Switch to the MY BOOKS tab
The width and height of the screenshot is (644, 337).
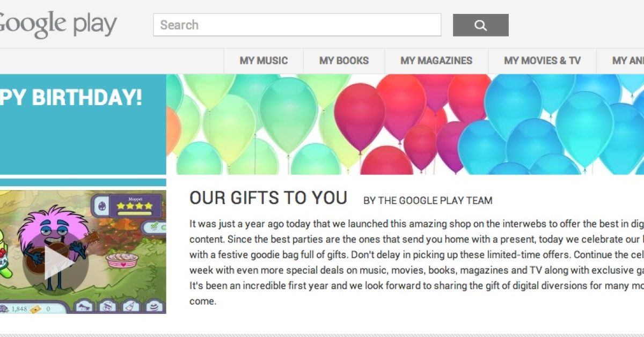[344, 61]
